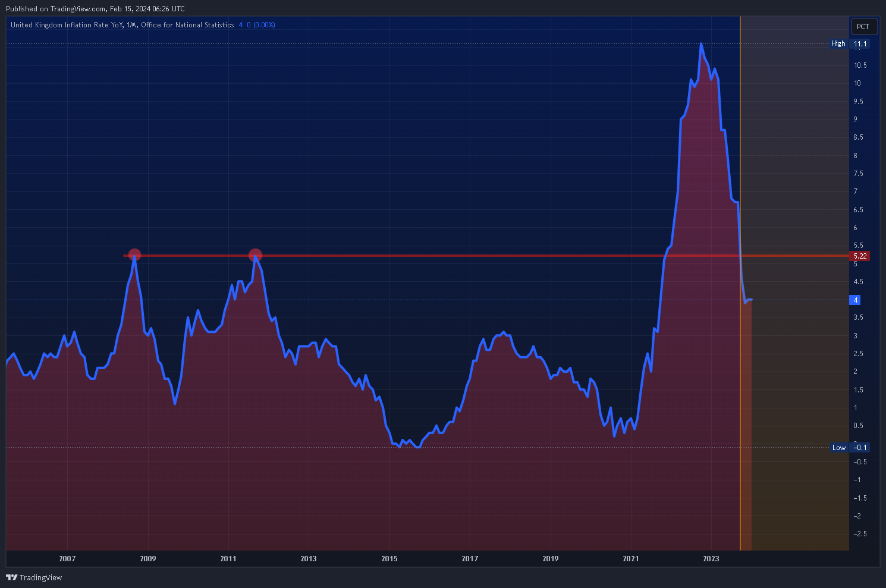Click the 2009 label on the time axis
Viewport: 886px width, 588px height.
[x=147, y=558]
